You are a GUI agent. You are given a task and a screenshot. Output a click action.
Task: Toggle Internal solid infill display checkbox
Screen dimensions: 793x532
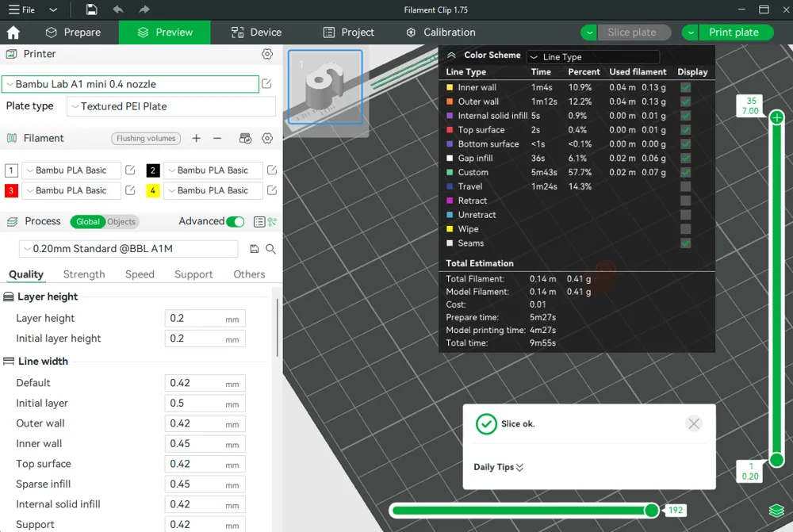(685, 116)
